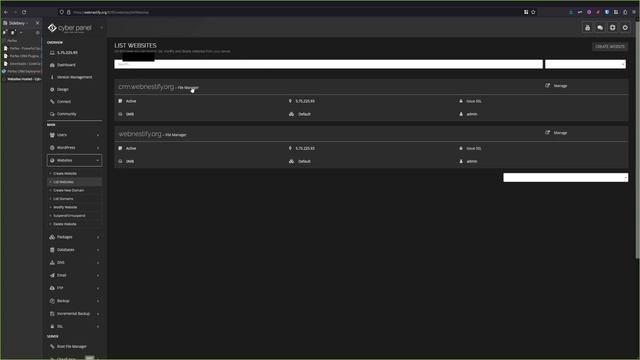Open File Manager for webnestify.org
Screen dimensions: 640x360
pyautogui.click(x=176, y=135)
